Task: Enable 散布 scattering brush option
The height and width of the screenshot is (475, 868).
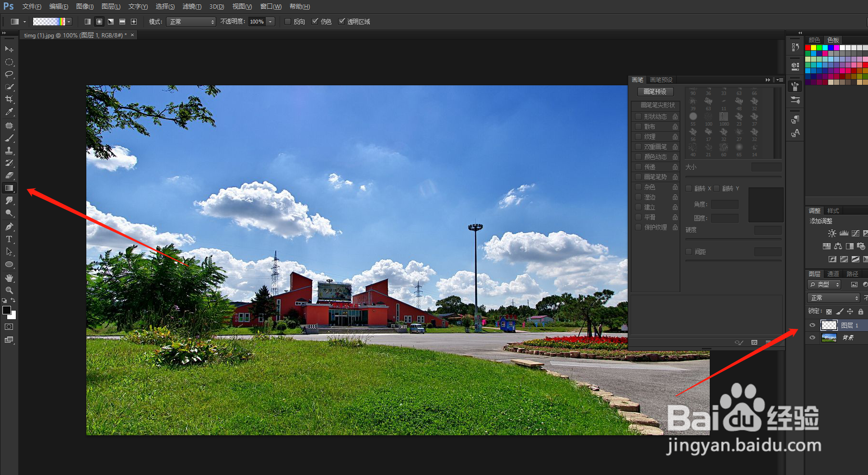Action: pos(638,127)
